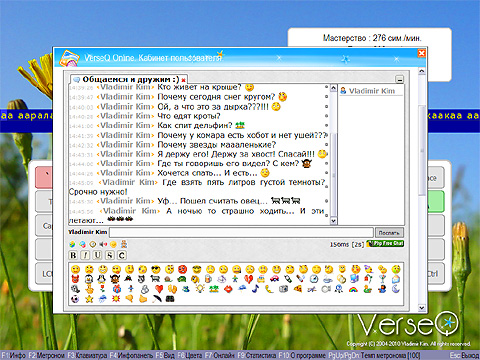Click the message 'Что едят кроты?'
Image resolution: width=480 pixels, height=360 pixels.
click(x=189, y=116)
